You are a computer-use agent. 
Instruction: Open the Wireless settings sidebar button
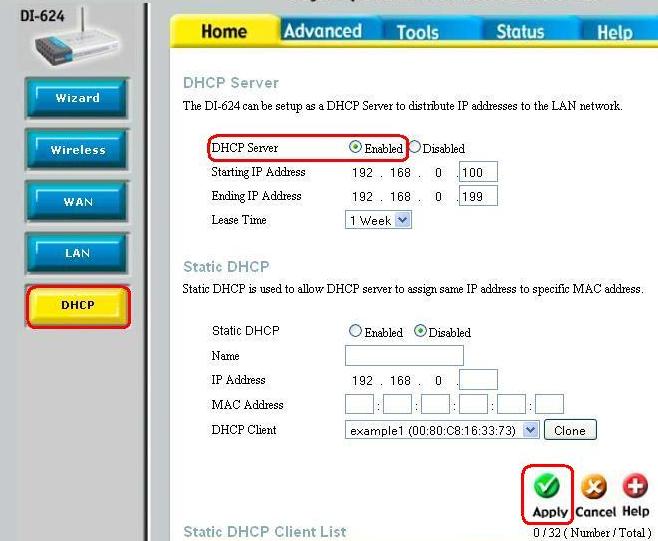click(77, 150)
